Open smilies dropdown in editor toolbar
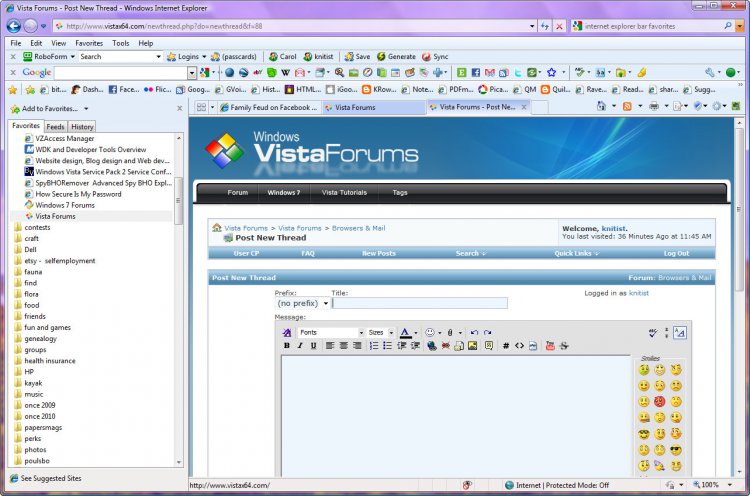Image resolution: width=750 pixels, height=496 pixels. tap(440, 332)
